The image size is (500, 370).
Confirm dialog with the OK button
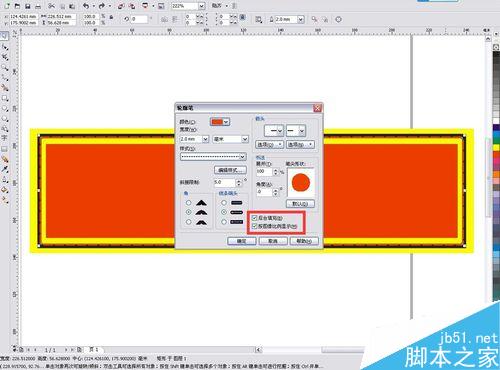pyautogui.click(x=242, y=241)
